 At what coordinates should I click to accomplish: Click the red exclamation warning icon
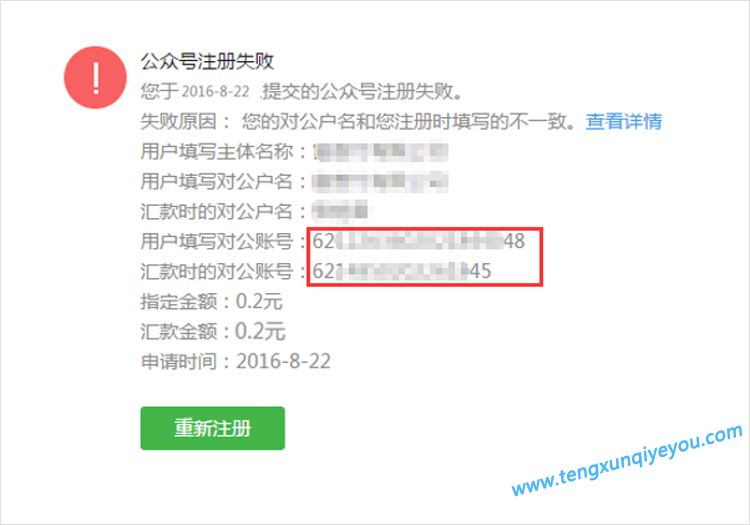96,77
